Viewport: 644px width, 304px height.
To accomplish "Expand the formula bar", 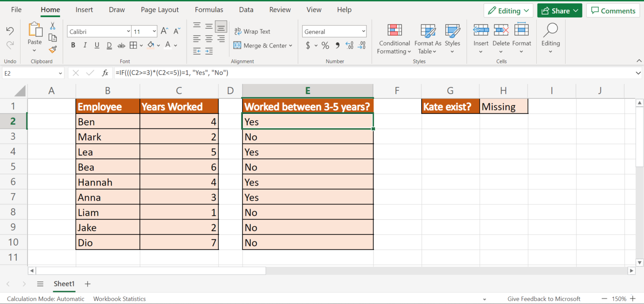I will point(638,73).
